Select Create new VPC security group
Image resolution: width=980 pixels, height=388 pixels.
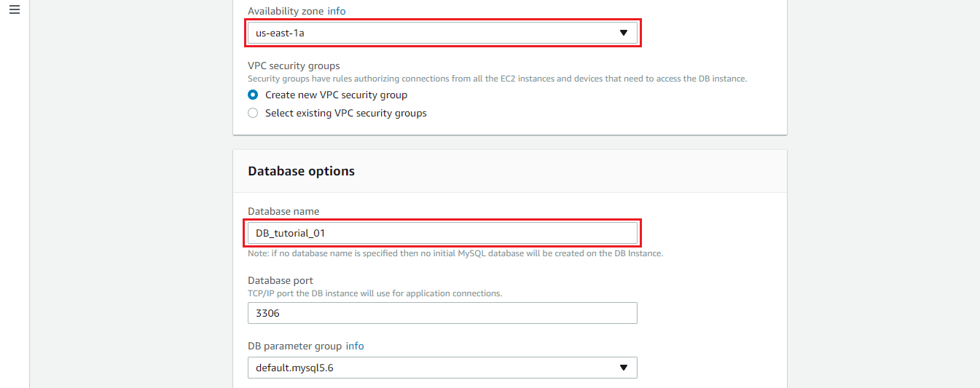tap(253, 95)
